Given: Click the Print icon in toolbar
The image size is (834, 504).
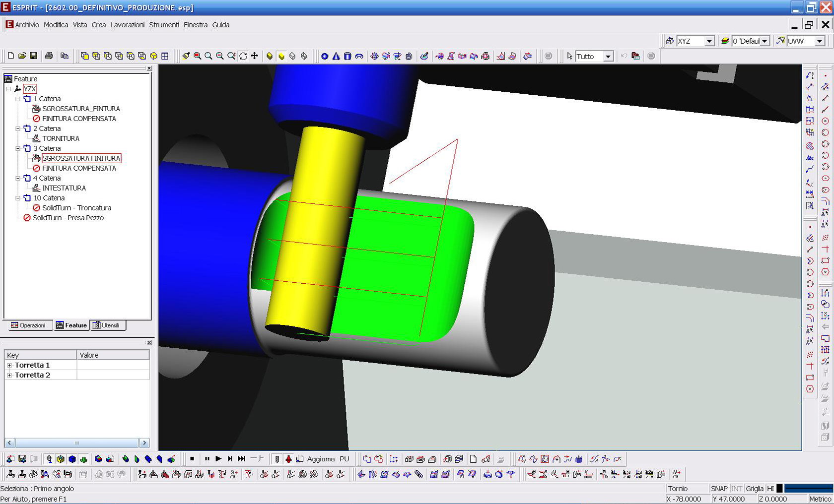Looking at the screenshot, I should pos(49,56).
